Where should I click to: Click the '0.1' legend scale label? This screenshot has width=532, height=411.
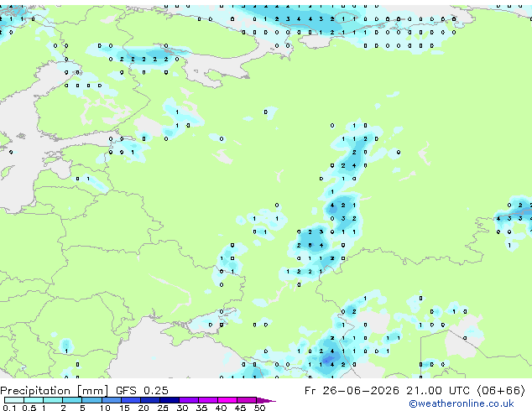click(x=9, y=408)
